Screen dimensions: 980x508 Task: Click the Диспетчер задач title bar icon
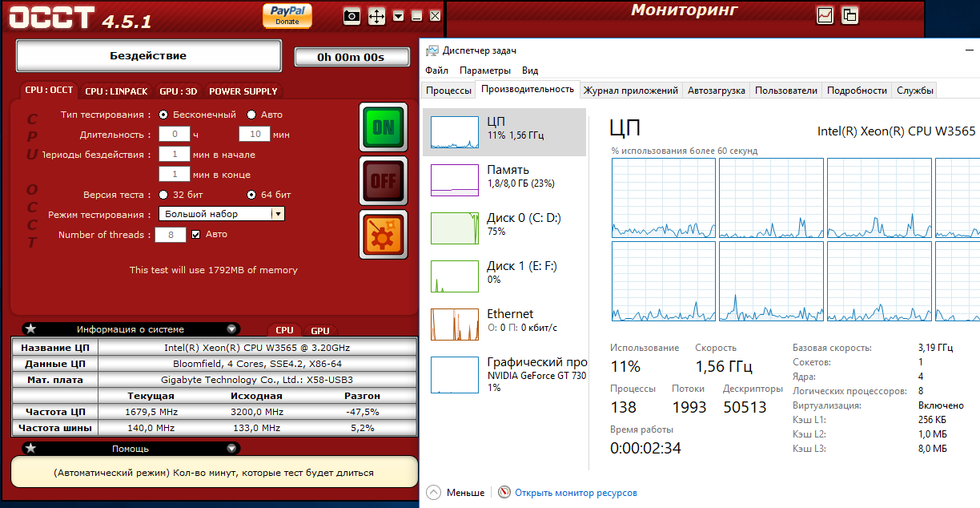[432, 50]
